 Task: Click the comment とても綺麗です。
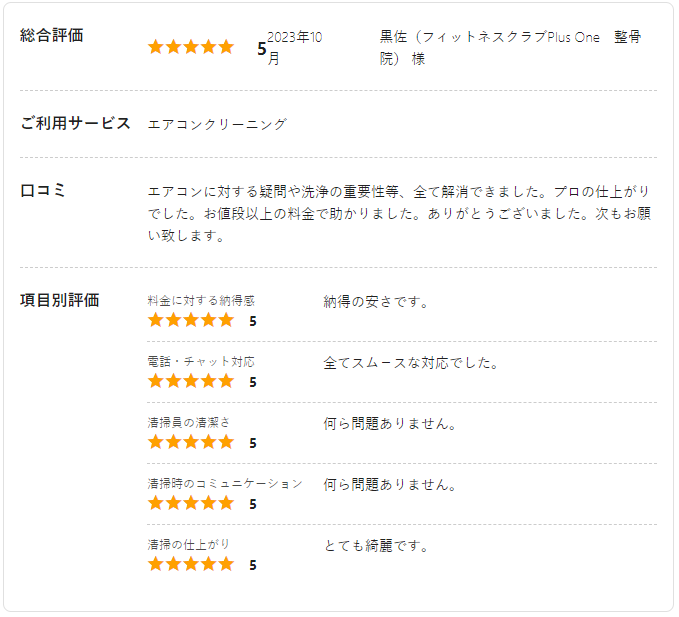click(376, 546)
